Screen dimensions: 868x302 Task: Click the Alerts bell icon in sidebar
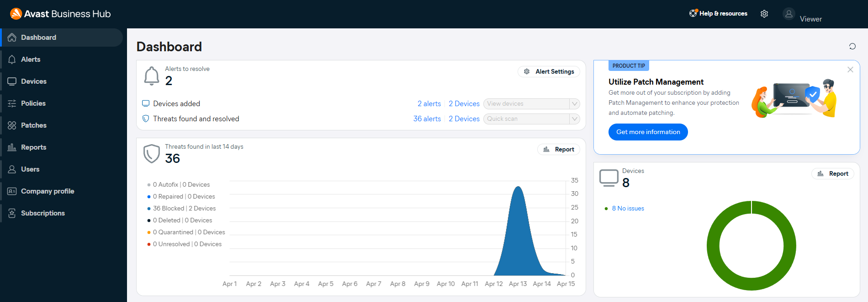12,59
